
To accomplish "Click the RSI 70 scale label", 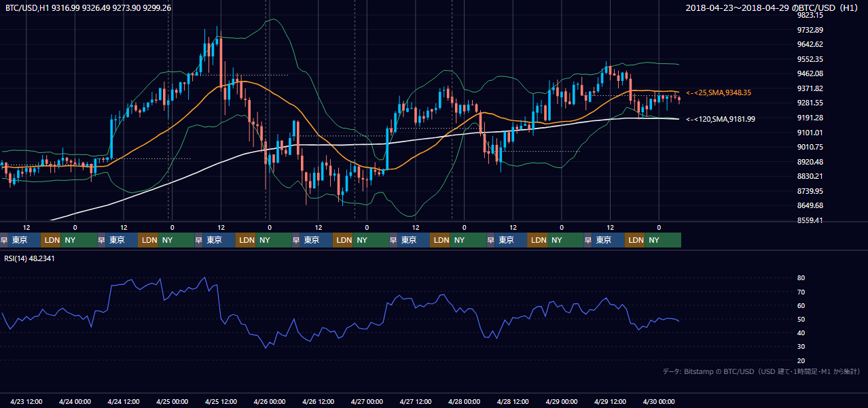I will (x=801, y=292).
